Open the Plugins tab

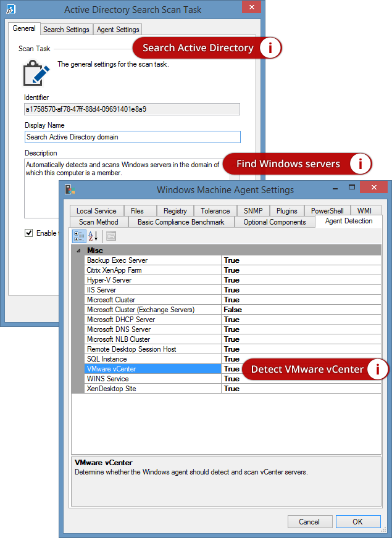(286, 210)
